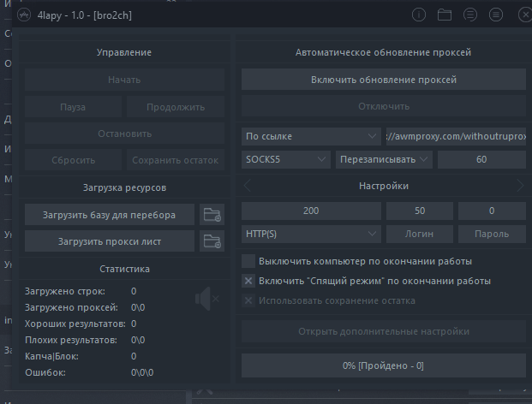
Task: Open the info icon in title bar
Action: pyautogui.click(x=419, y=15)
